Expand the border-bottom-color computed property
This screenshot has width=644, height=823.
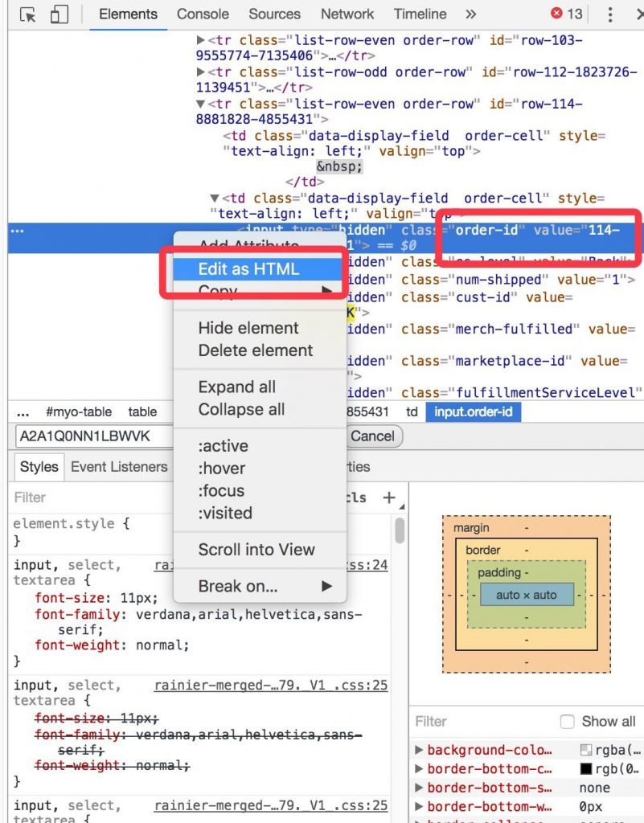419,769
